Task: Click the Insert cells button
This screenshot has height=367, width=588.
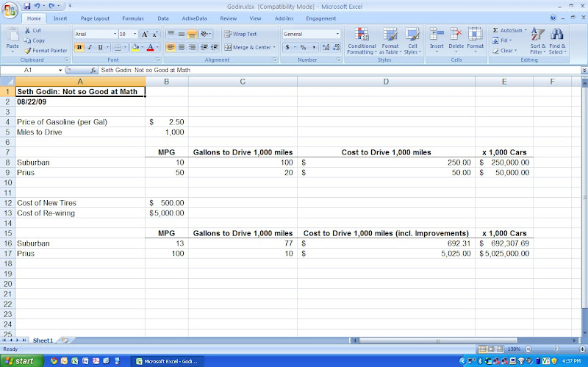Action: point(437,40)
